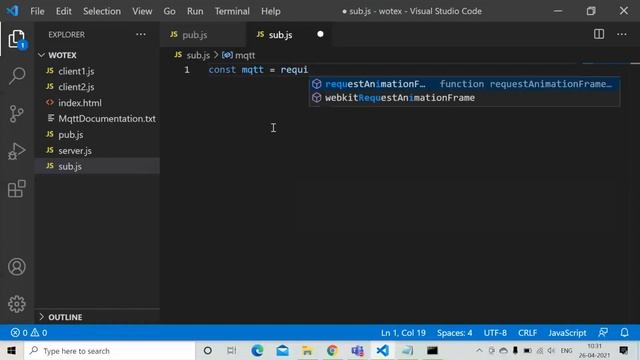
Task: Choose the webkitRequestAnimationFrame suggestion
Action: 464,98
